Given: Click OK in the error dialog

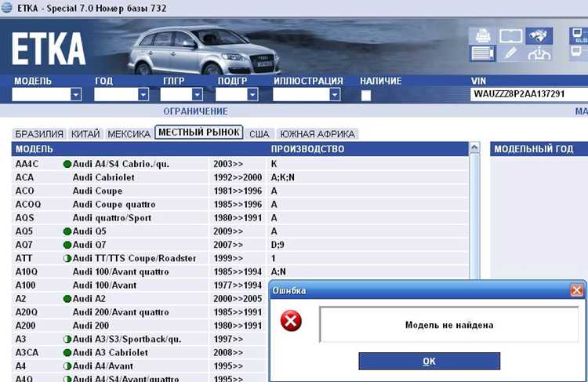Looking at the screenshot, I should click(x=430, y=361).
